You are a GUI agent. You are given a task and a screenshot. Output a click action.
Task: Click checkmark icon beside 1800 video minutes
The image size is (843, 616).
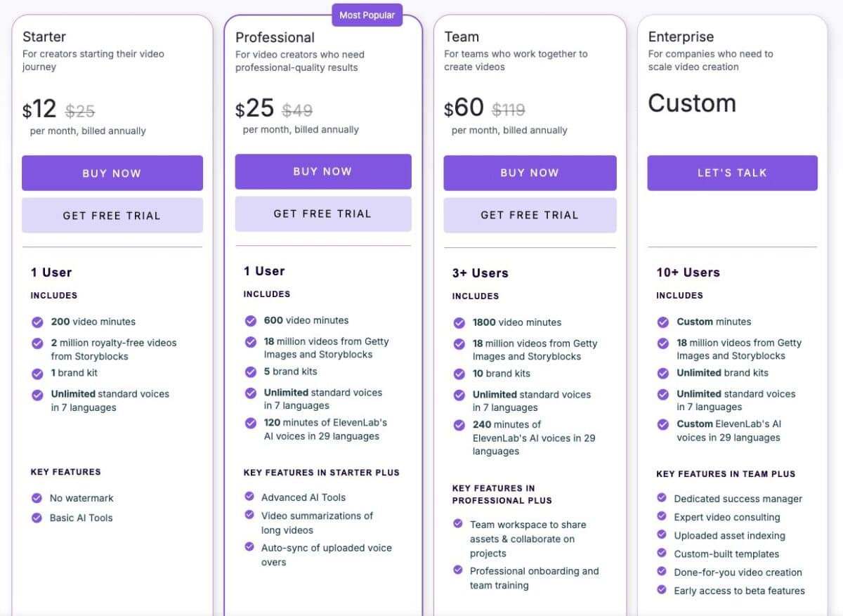(x=459, y=322)
